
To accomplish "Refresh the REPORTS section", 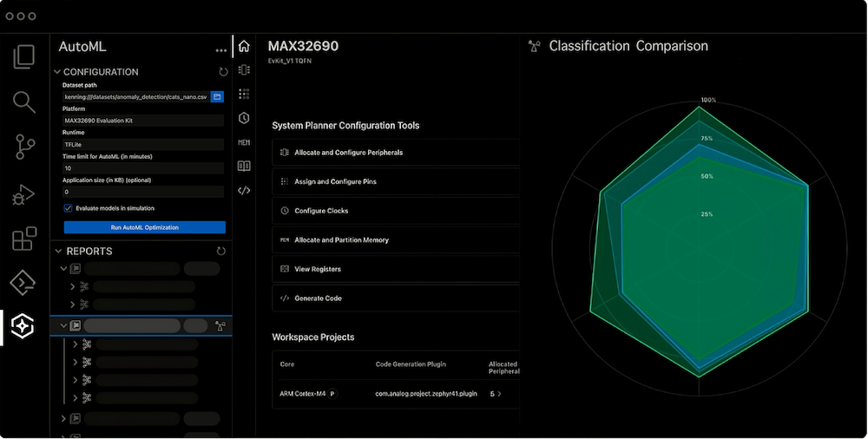I will [x=221, y=251].
